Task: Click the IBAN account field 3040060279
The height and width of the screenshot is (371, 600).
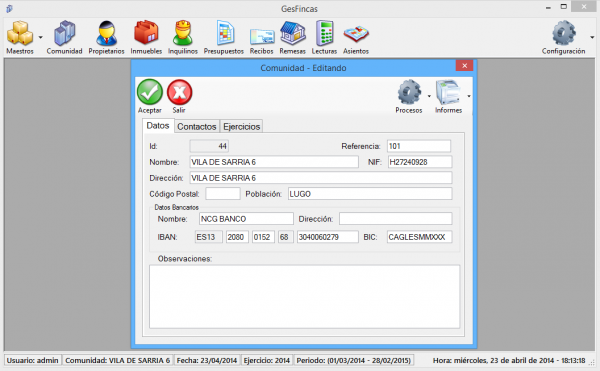Action: pyautogui.click(x=328, y=237)
